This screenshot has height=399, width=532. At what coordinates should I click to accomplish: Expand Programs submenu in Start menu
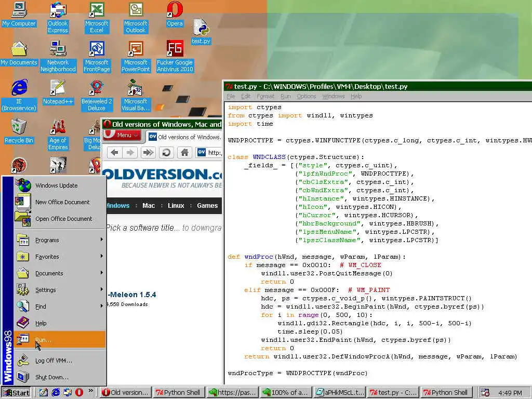pyautogui.click(x=60, y=240)
